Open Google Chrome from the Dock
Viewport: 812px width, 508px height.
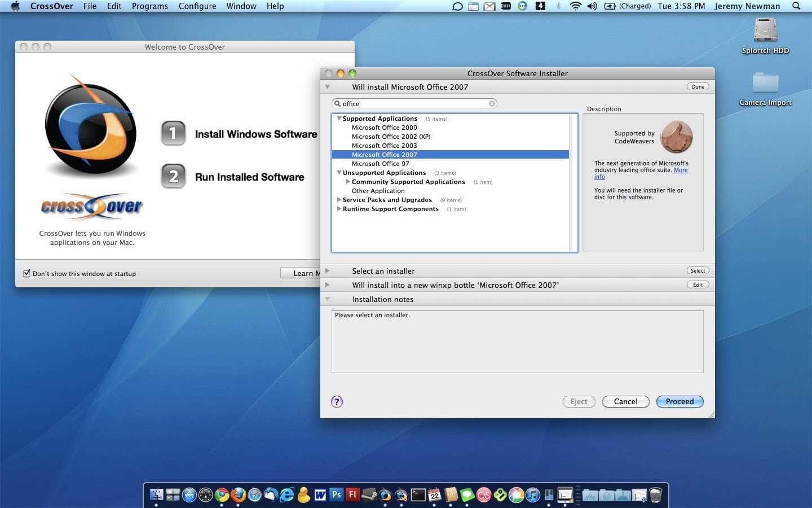tap(222, 495)
